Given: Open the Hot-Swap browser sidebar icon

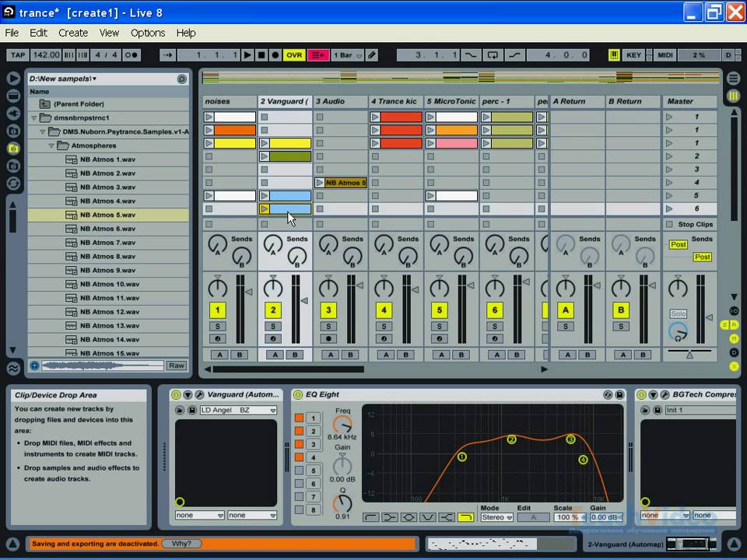Looking at the screenshot, I should [x=13, y=184].
